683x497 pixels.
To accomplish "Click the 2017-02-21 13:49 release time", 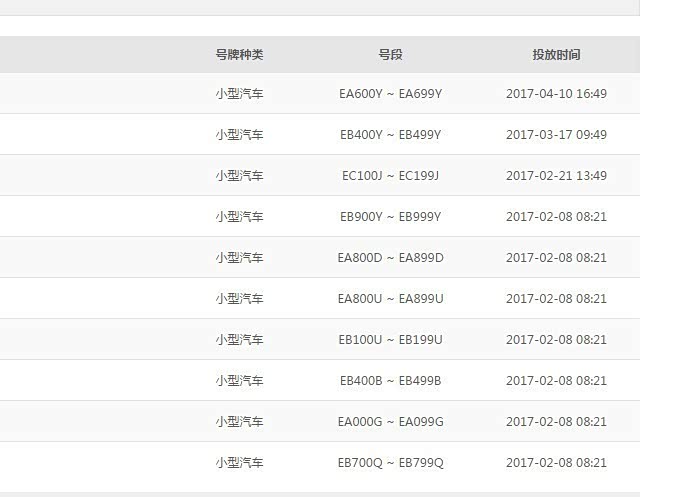I will (556, 176).
